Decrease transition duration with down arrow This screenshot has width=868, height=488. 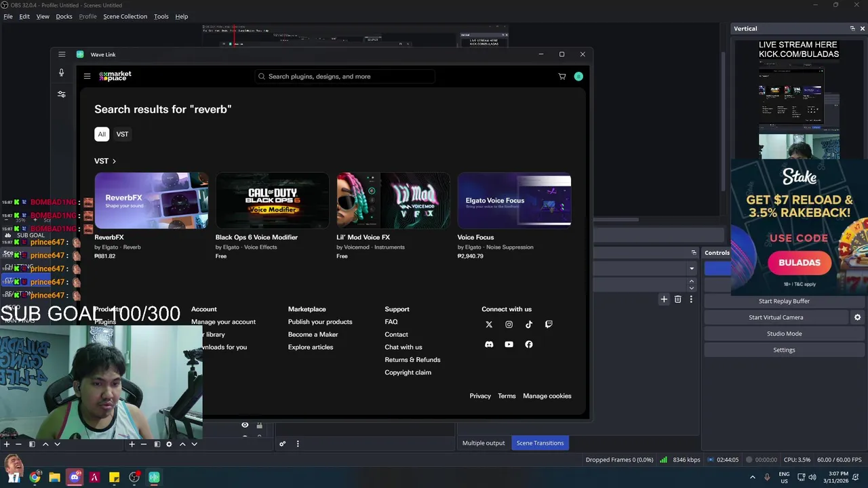(692, 288)
